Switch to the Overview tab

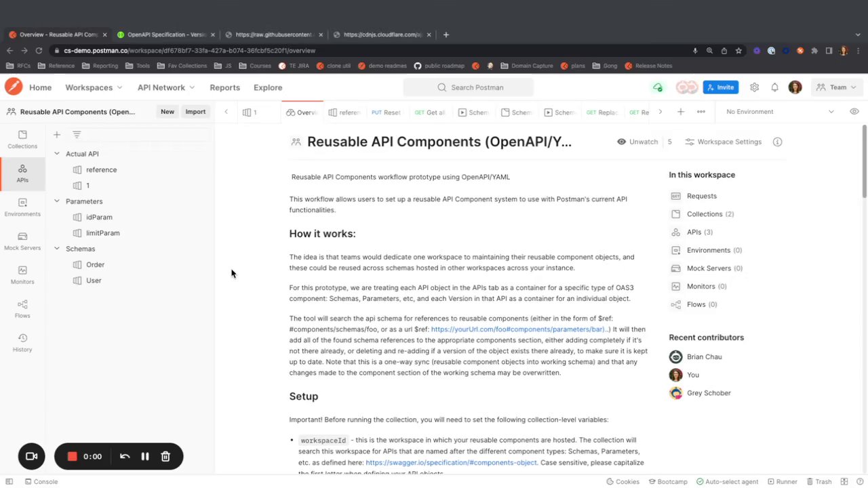click(x=302, y=113)
